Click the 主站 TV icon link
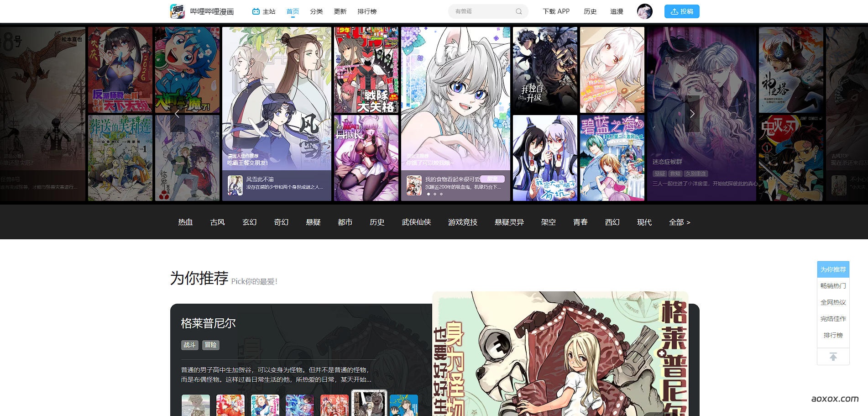Screen dimensions: 868x416 click(x=264, y=11)
